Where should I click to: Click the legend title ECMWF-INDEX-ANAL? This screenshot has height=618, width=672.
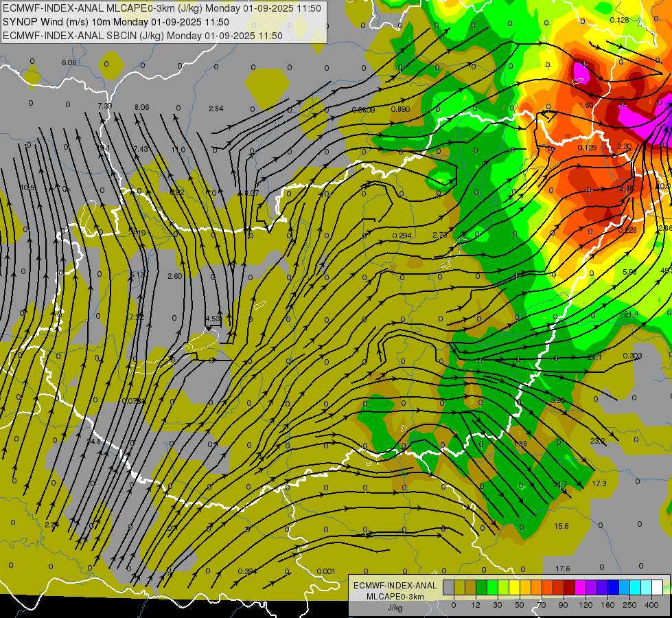coord(395,586)
